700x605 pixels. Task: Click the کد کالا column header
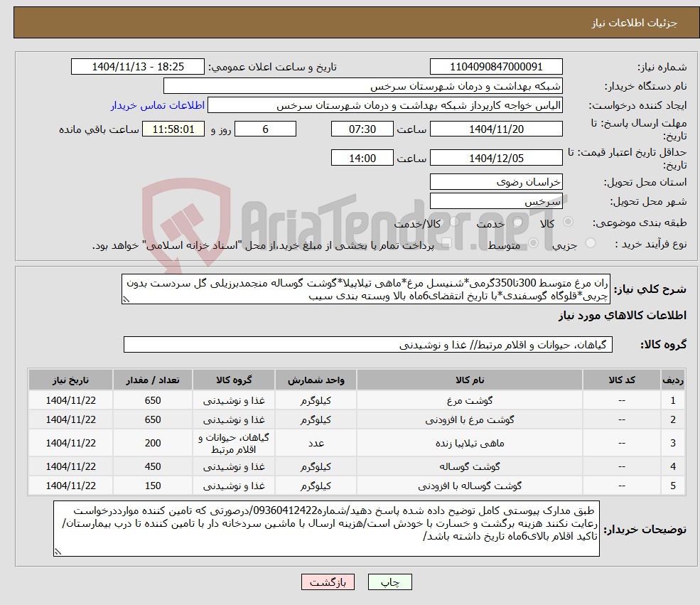(x=622, y=380)
